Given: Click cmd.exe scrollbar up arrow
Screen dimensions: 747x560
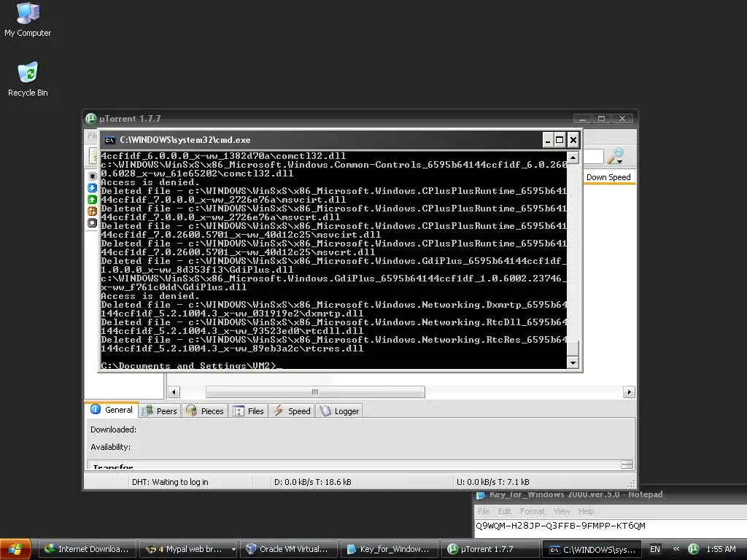Looking at the screenshot, I should 573,157.
